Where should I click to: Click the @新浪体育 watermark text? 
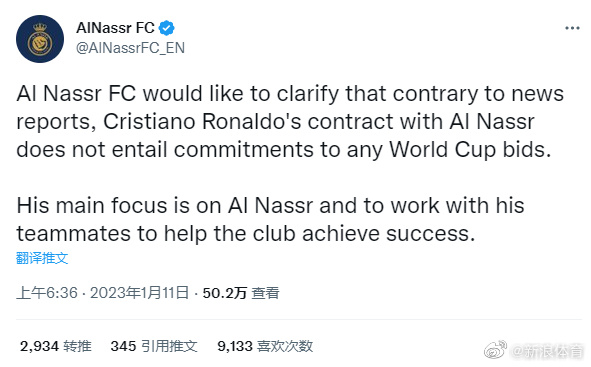pos(548,352)
